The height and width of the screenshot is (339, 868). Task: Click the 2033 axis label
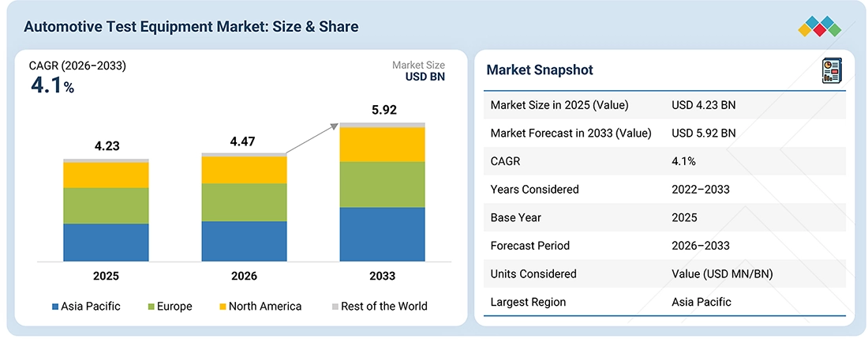383,276
